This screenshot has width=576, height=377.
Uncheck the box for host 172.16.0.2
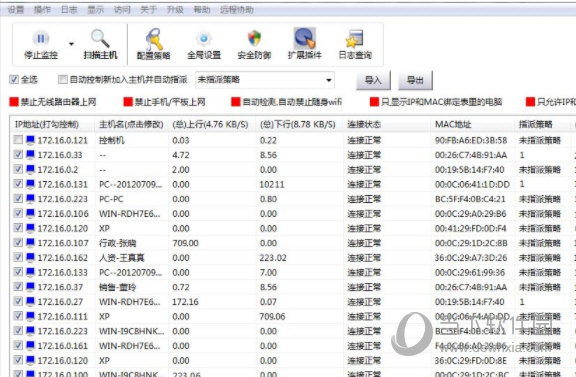[18, 169]
